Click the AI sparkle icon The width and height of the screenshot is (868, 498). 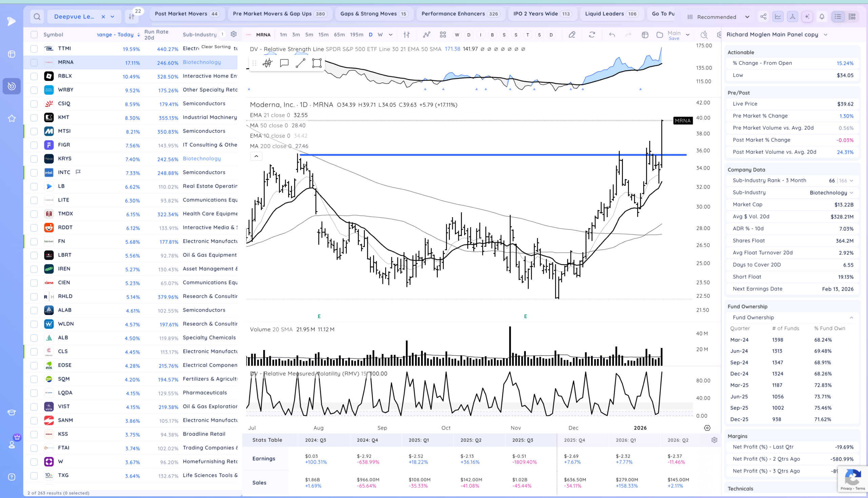click(x=807, y=16)
